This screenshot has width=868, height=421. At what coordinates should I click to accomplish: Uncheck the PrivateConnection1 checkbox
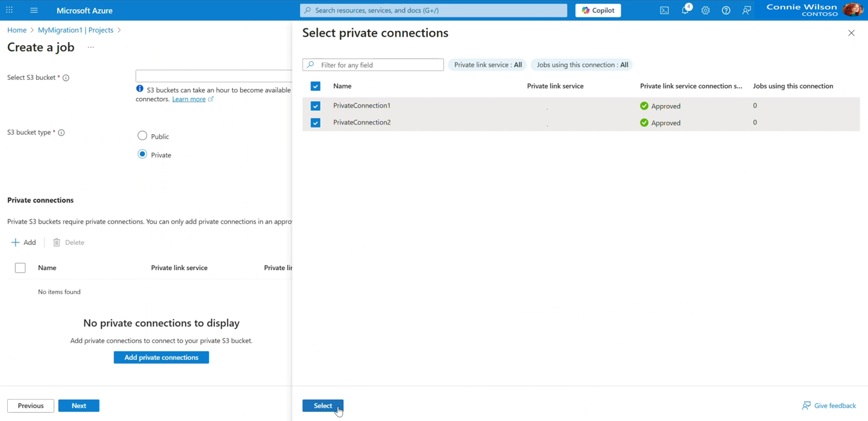[x=316, y=106]
